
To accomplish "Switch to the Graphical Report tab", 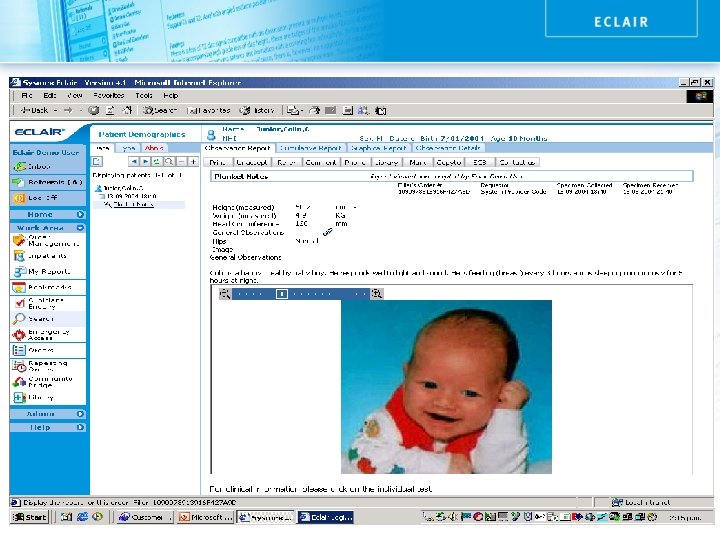I will click(x=378, y=148).
